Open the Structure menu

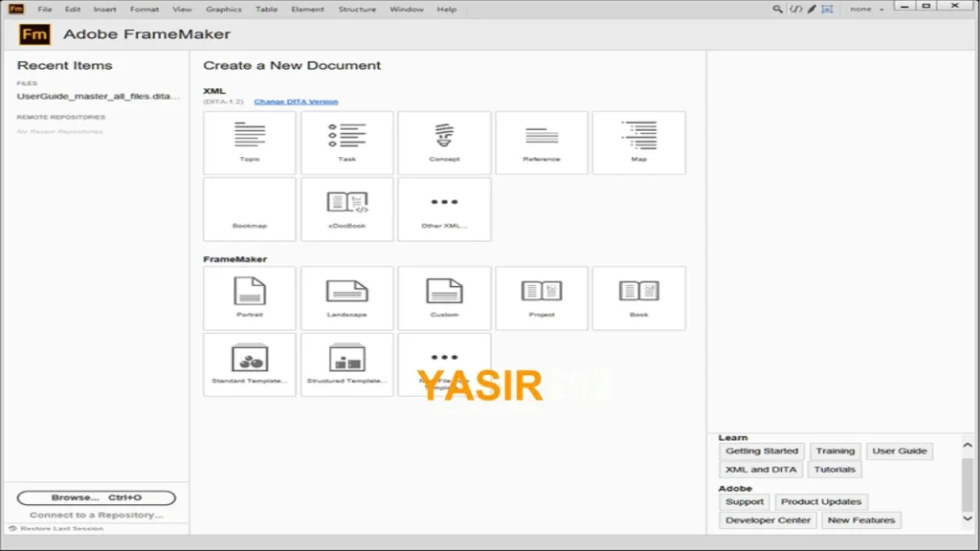pos(357,10)
